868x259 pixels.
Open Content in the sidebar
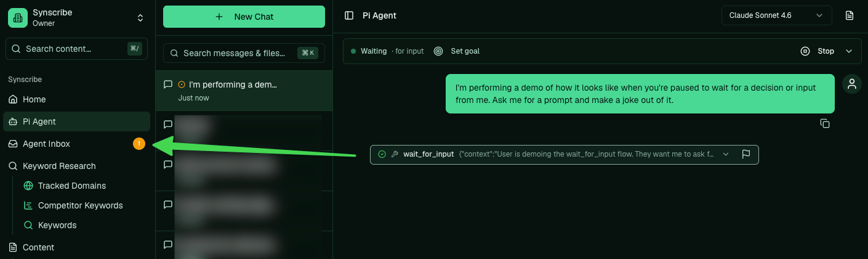tap(76, 247)
